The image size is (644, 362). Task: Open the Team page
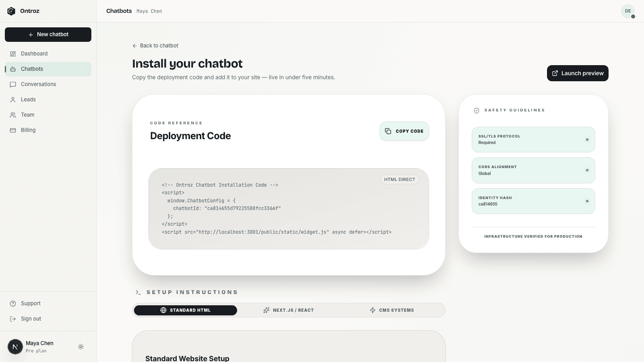click(48, 115)
